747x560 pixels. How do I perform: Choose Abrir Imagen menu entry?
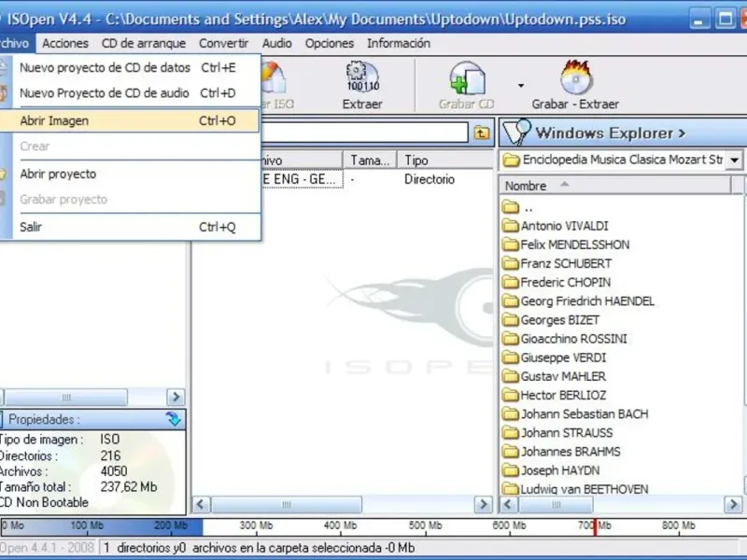[x=130, y=120]
